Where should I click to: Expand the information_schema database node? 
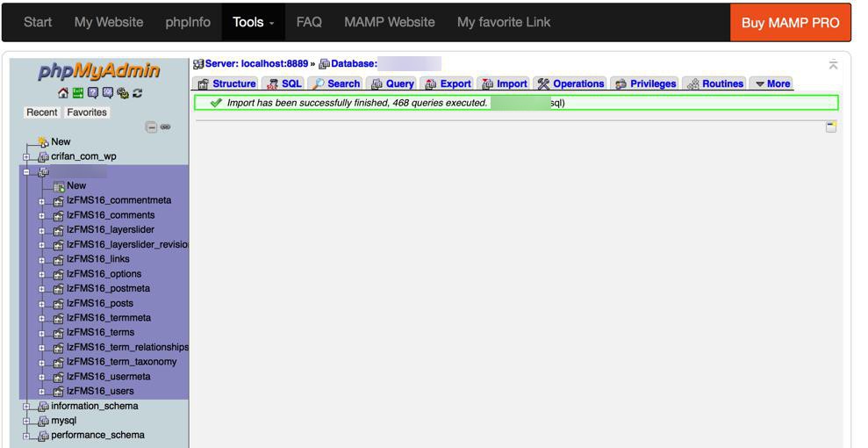(x=26, y=407)
